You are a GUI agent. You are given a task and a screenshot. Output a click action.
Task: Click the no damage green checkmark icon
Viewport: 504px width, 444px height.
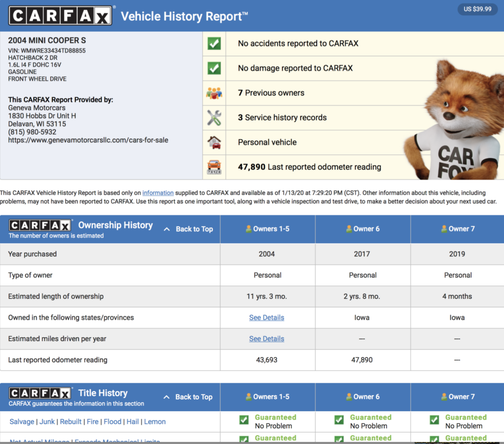[x=214, y=68]
